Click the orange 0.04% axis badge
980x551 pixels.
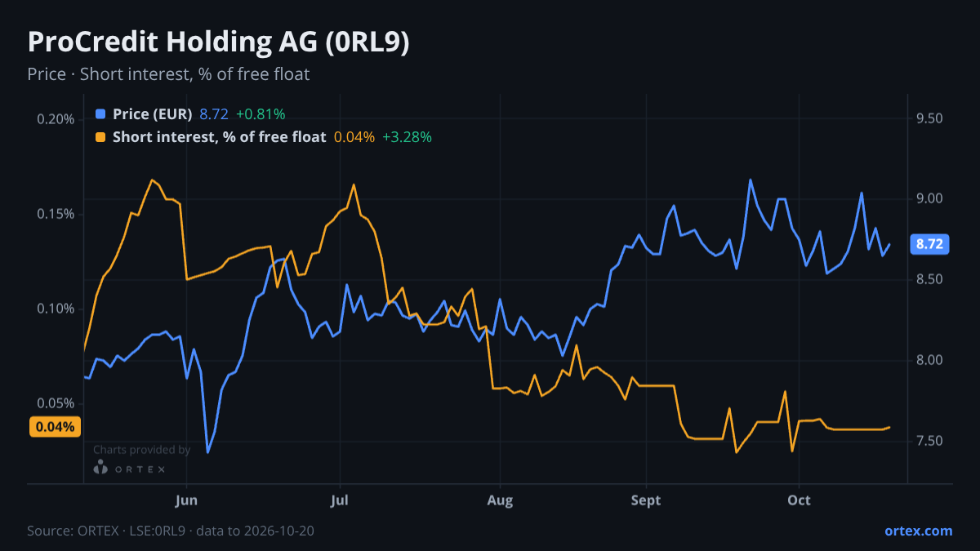click(55, 426)
